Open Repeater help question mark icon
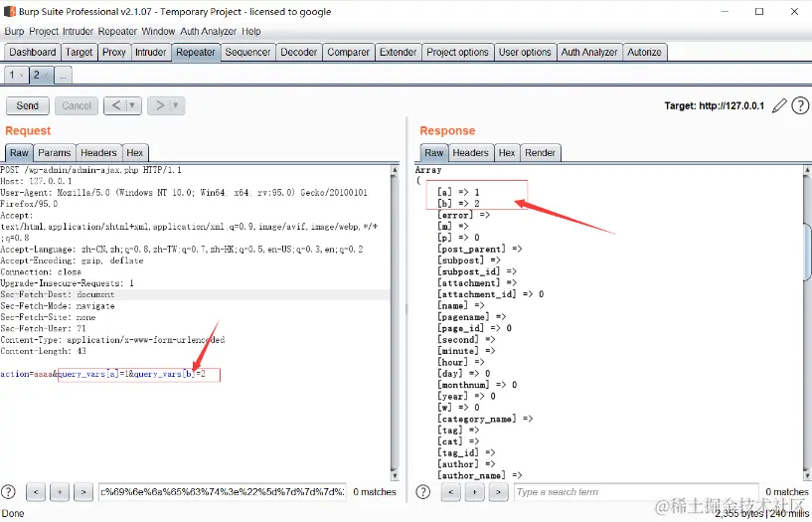The height and width of the screenshot is (522, 812). [801, 105]
